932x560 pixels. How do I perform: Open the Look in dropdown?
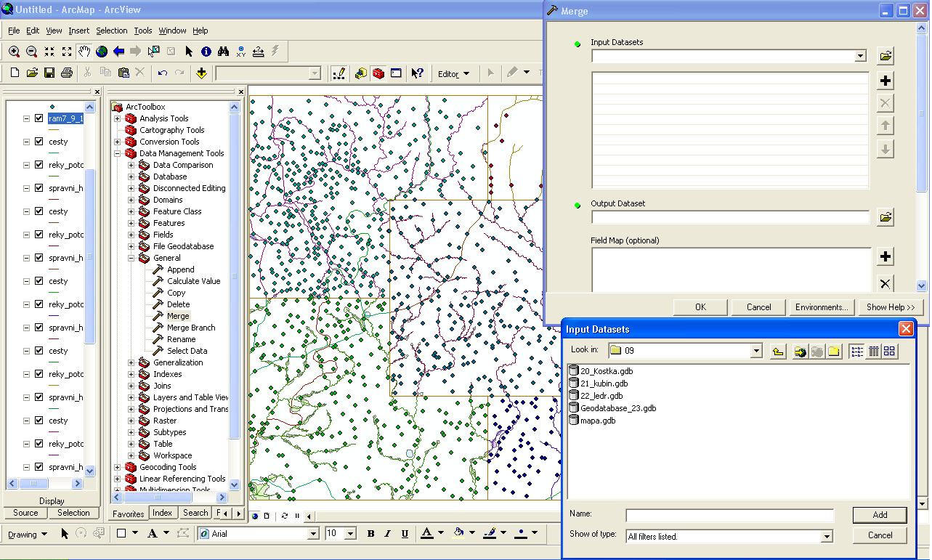pyautogui.click(x=756, y=352)
